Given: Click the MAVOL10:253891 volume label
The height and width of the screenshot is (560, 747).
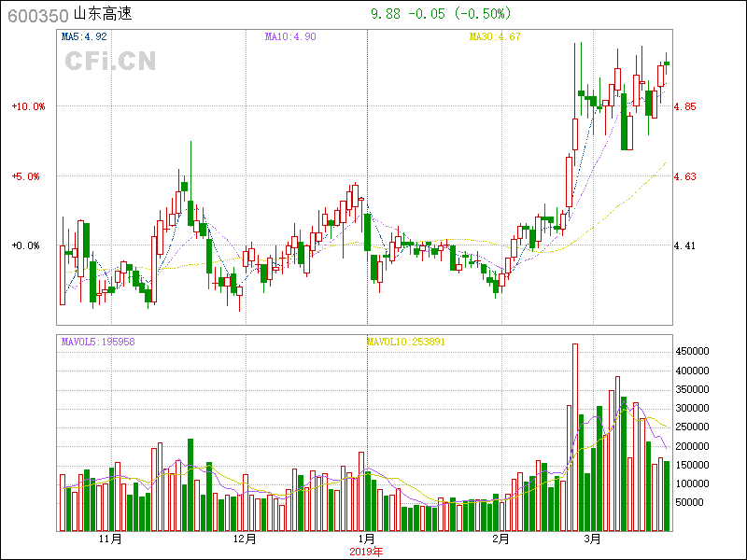Looking at the screenshot, I should [x=405, y=342].
